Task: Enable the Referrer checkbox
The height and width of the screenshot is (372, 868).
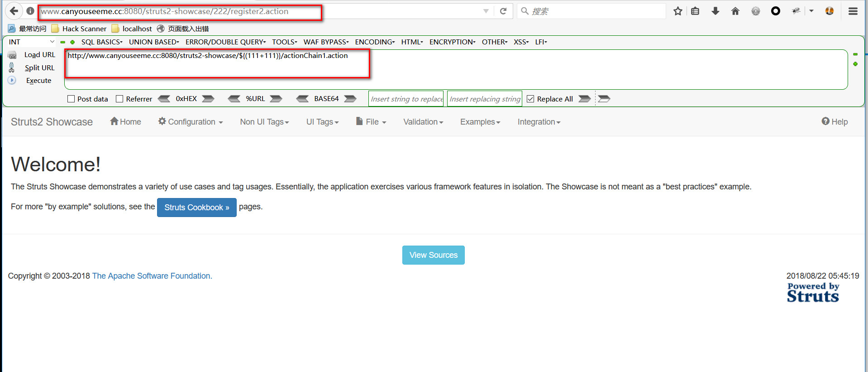Action: (119, 99)
